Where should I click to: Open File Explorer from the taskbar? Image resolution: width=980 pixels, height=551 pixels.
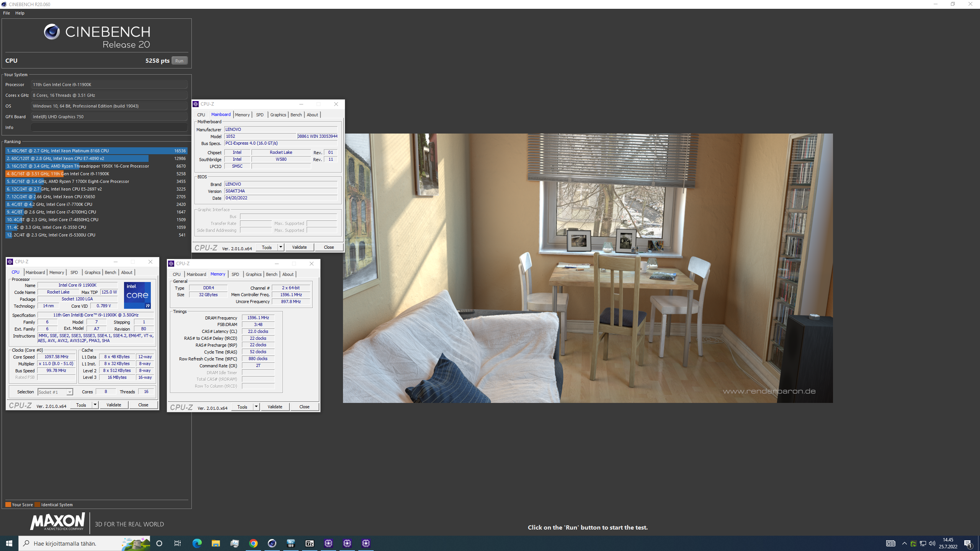[216, 543]
